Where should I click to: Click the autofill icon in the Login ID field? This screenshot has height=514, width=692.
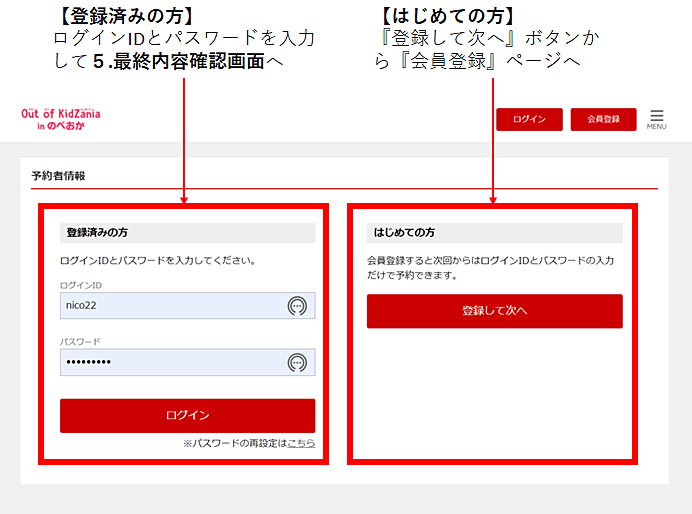click(297, 306)
